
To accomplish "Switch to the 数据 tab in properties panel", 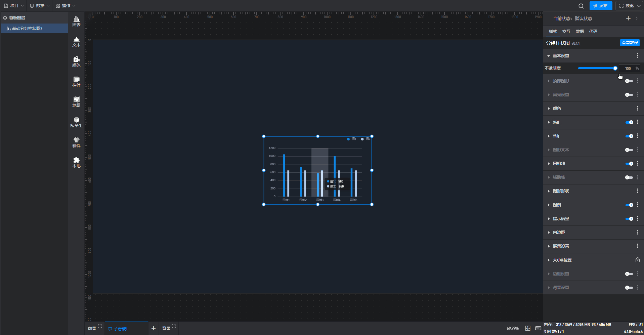I will click(579, 32).
